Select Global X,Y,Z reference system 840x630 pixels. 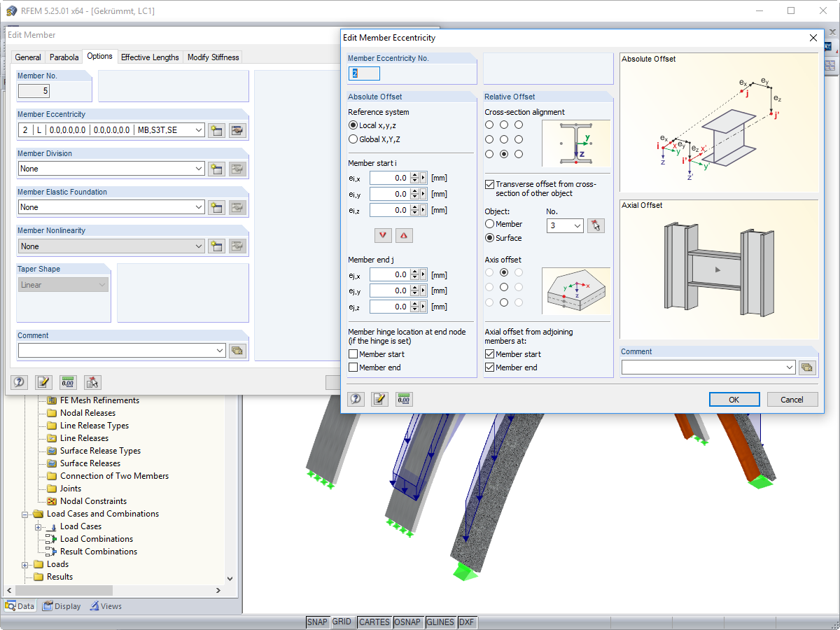tap(354, 139)
